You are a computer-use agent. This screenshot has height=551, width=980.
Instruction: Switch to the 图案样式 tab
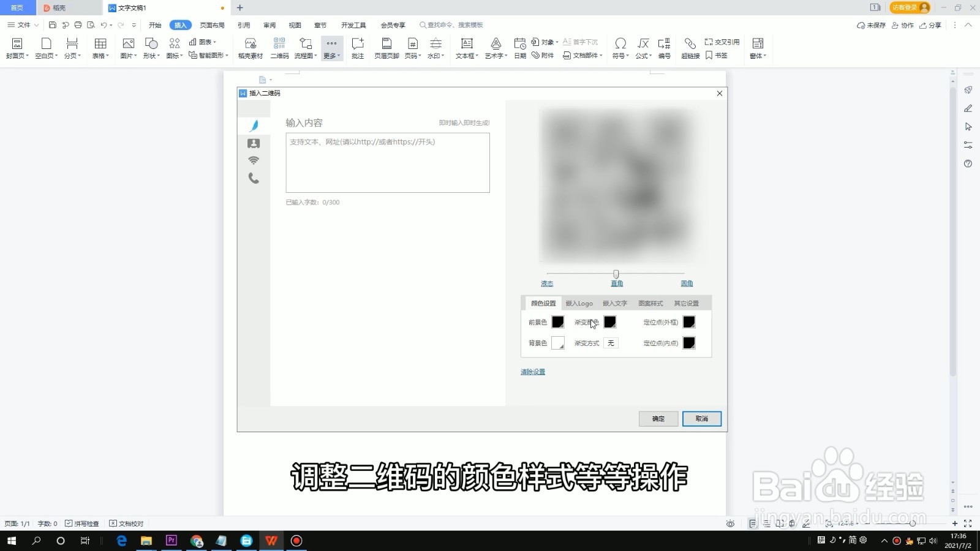pyautogui.click(x=650, y=303)
